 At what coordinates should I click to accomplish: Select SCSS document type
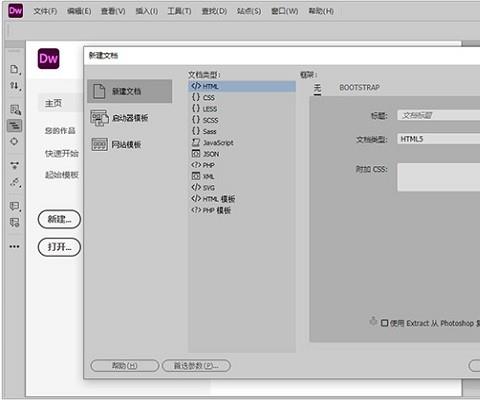[x=242, y=120]
